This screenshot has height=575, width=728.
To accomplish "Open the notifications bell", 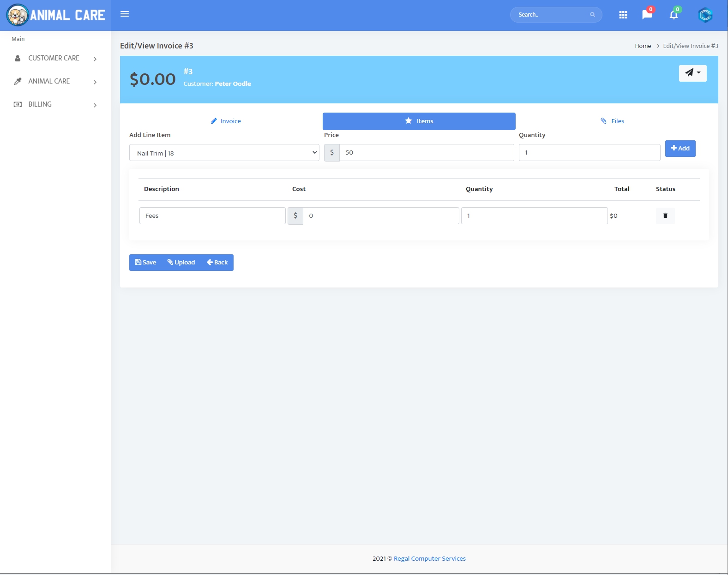I will click(674, 15).
